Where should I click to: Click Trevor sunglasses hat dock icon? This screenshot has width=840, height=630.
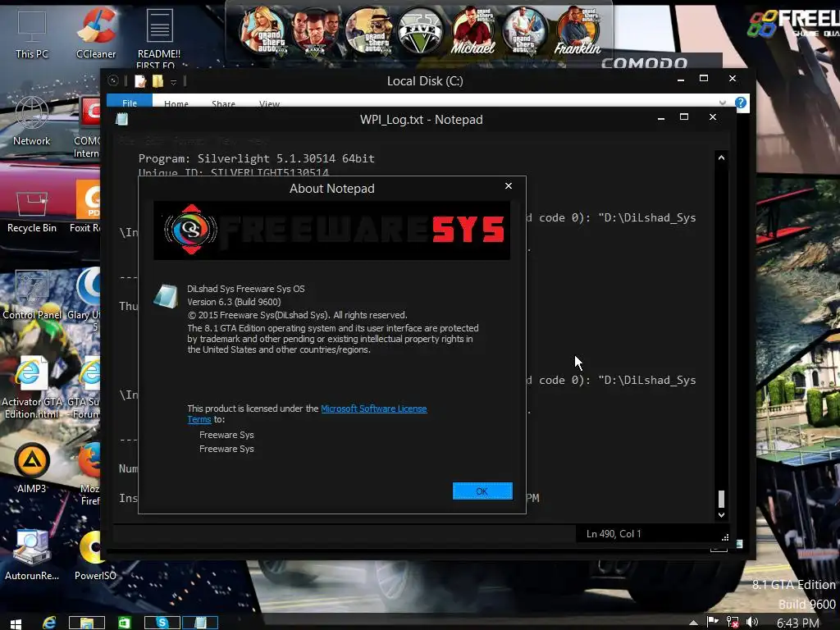pyautogui.click(x=368, y=31)
